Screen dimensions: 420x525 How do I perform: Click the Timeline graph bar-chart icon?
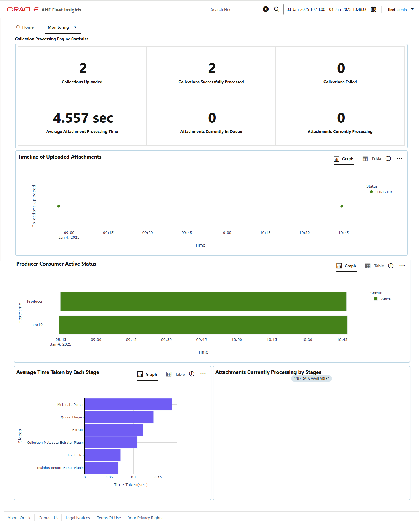tap(337, 159)
